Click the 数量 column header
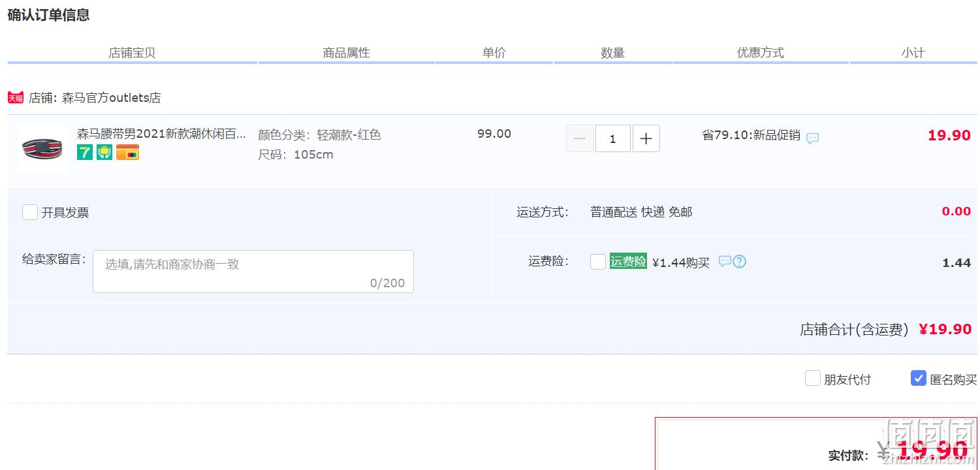This screenshot has height=470, width=980. [613, 53]
